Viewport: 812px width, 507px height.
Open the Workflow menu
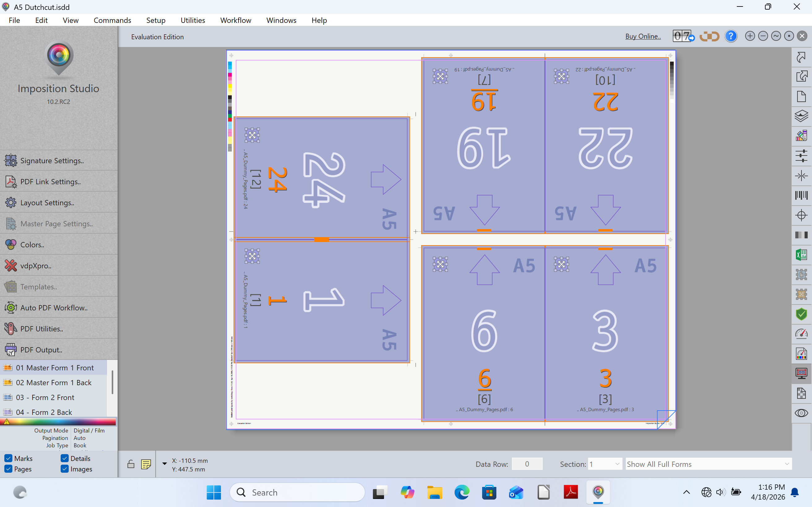(235, 20)
